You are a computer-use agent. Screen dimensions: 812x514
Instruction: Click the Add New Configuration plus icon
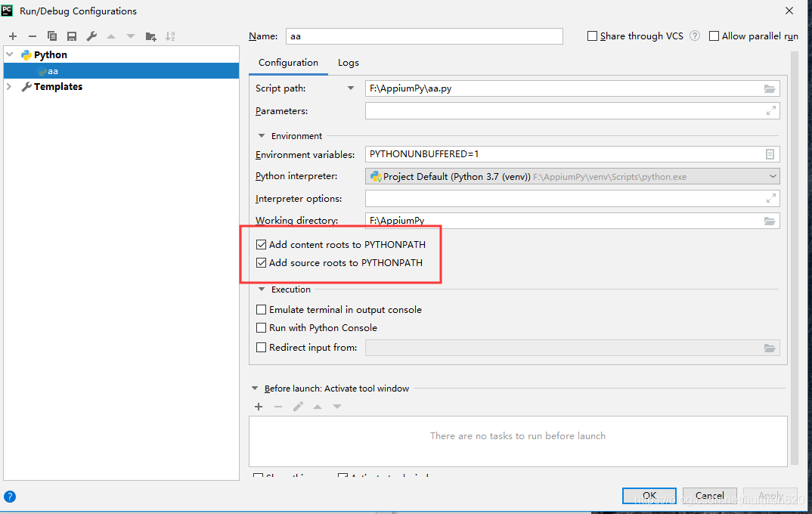[x=12, y=36]
